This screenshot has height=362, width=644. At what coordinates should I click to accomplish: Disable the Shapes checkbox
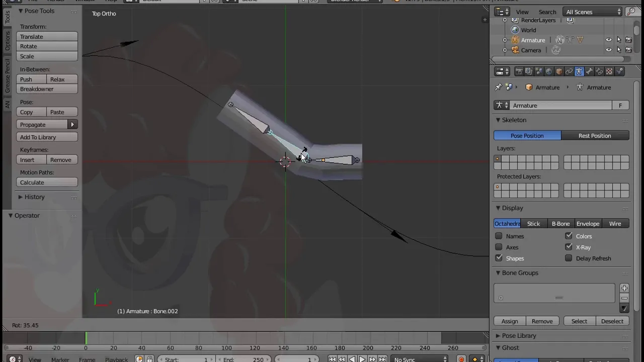(x=499, y=258)
